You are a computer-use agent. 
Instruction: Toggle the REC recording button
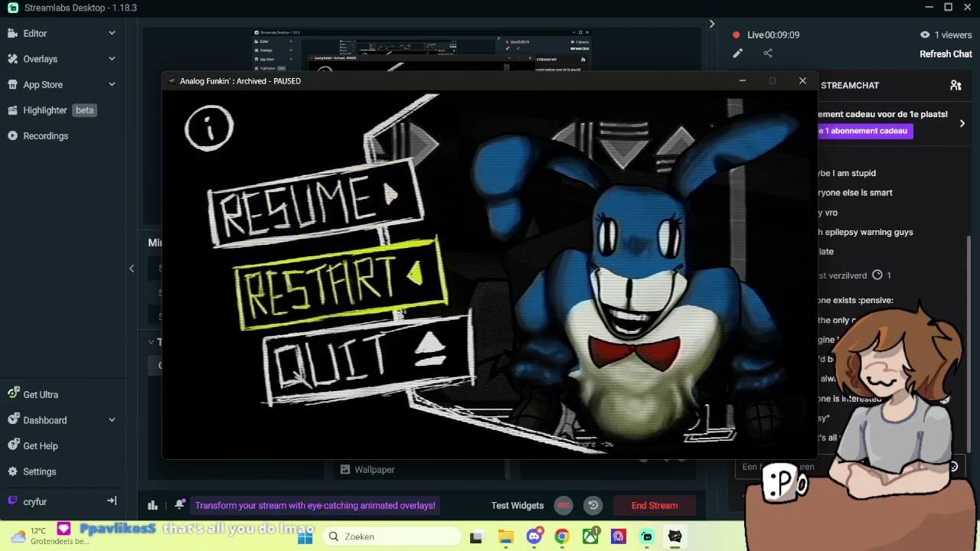(x=563, y=505)
